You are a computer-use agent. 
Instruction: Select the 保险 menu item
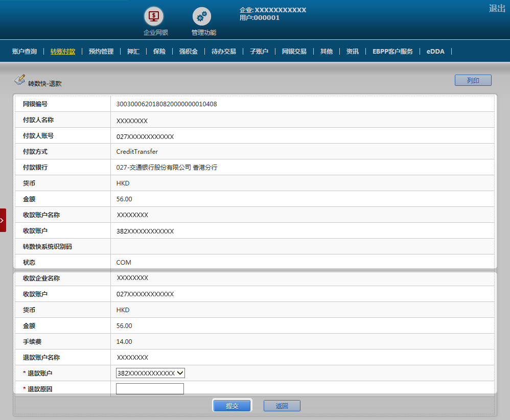[159, 51]
